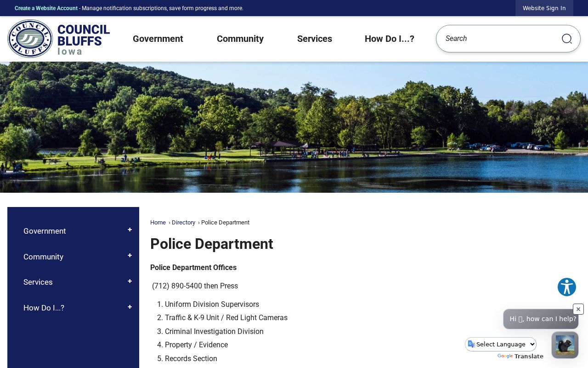588x368 pixels.
Task: Click the 'Criminal Investigation Division' text
Action: tap(214, 332)
